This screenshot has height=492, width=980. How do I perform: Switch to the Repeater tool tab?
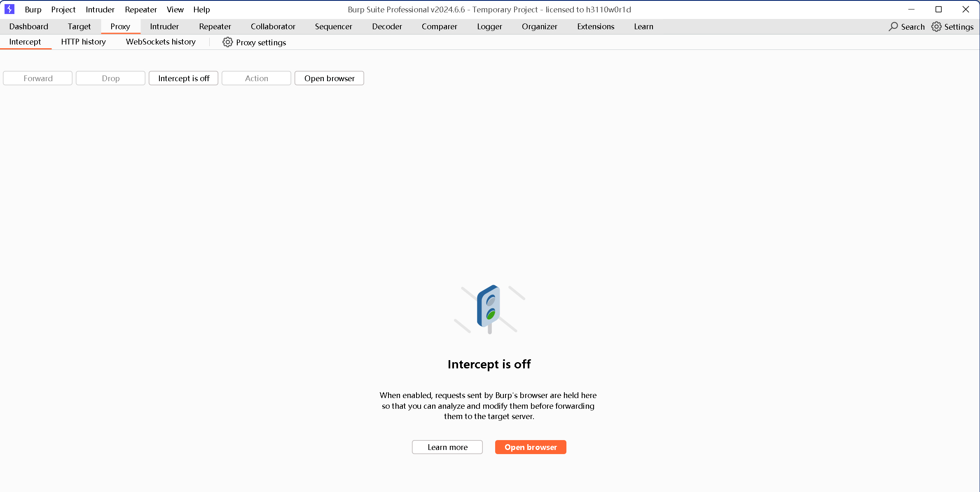click(215, 26)
